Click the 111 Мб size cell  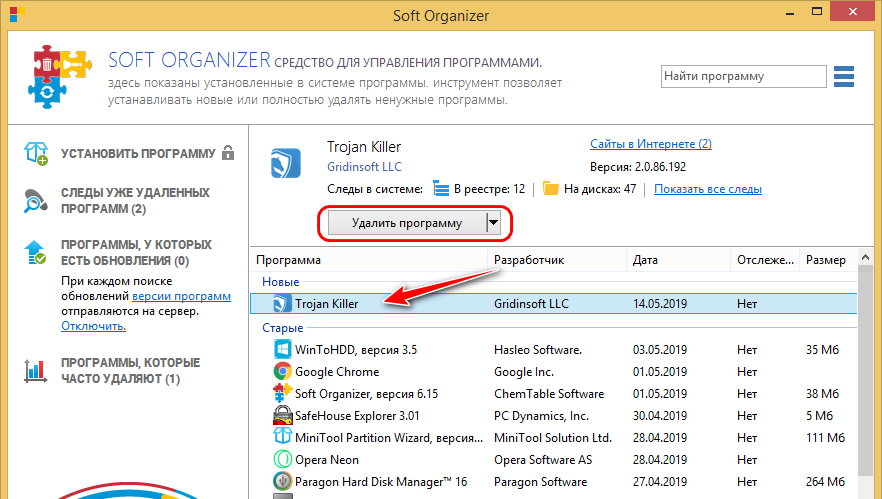825,437
